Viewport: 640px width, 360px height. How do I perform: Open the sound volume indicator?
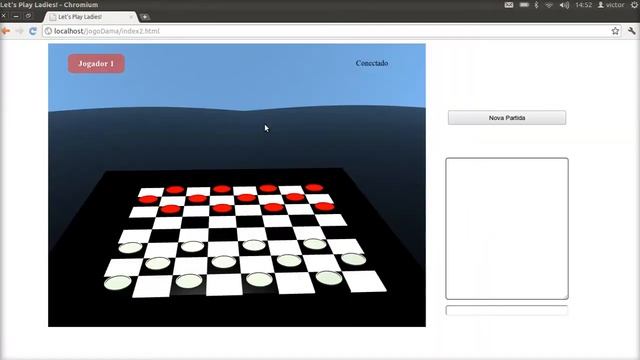click(564, 5)
